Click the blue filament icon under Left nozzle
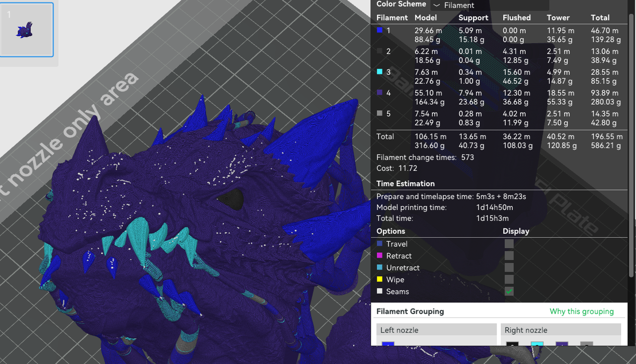This screenshot has width=636, height=364. (388, 344)
